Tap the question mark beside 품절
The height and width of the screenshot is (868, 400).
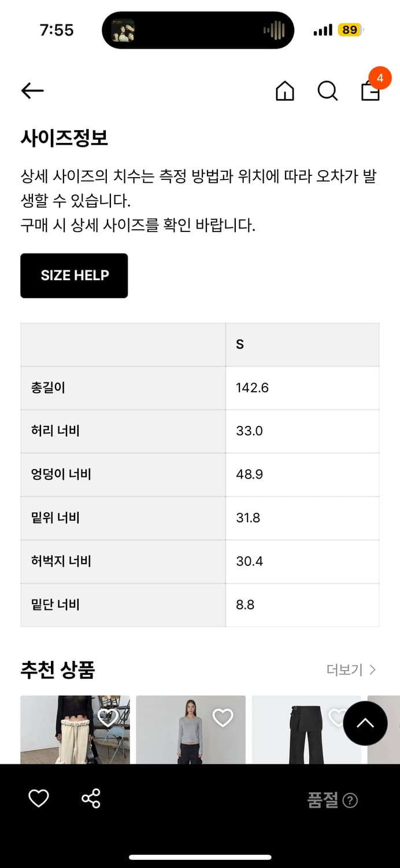coord(350,800)
